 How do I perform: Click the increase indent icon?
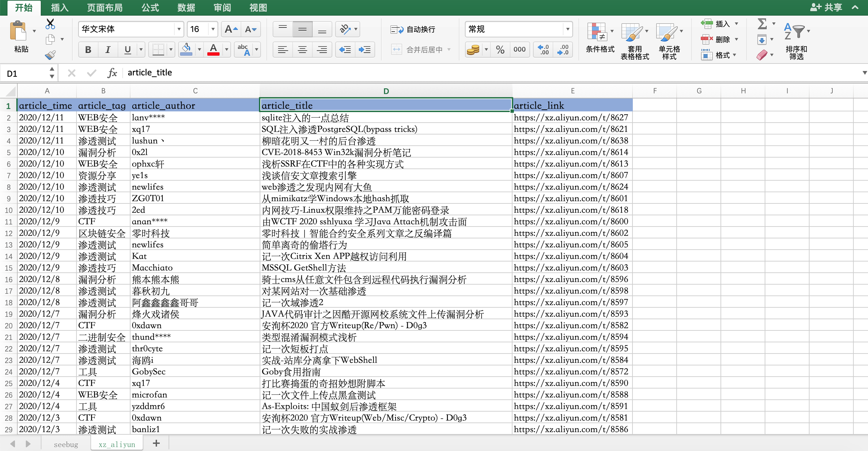pos(365,50)
